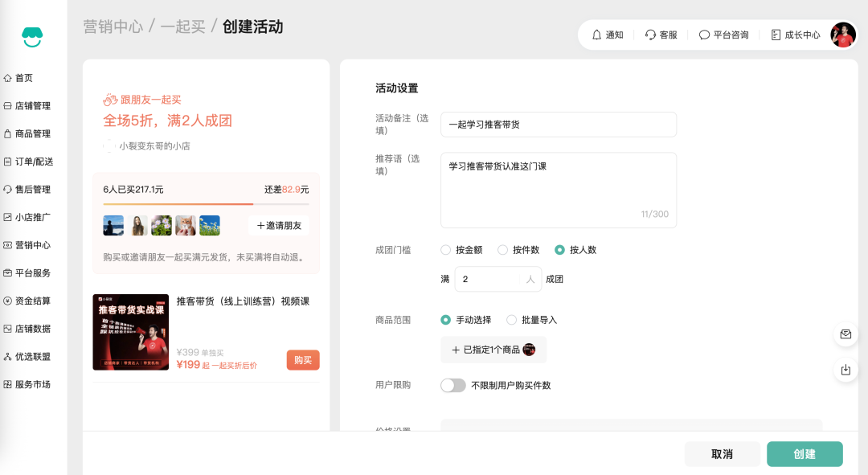Open 成长中心 at the top right
The image size is (868, 475).
pos(796,34)
